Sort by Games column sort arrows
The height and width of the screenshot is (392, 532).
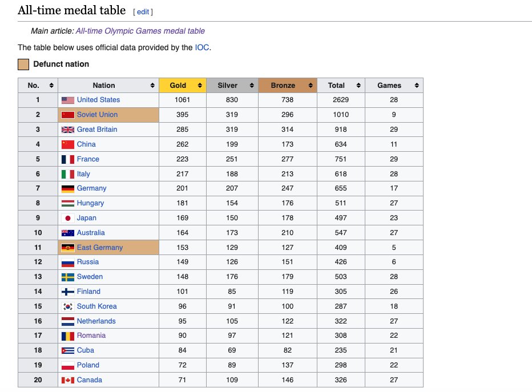tap(417, 86)
